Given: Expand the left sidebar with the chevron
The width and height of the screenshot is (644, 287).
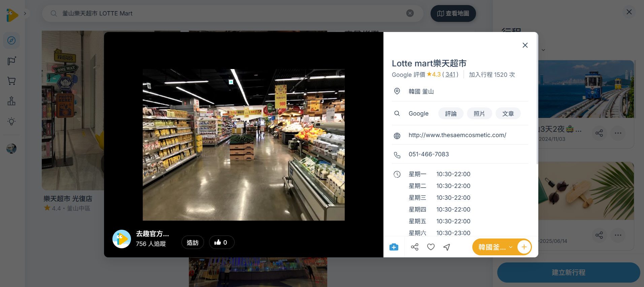Looking at the screenshot, I should pyautogui.click(x=25, y=13).
